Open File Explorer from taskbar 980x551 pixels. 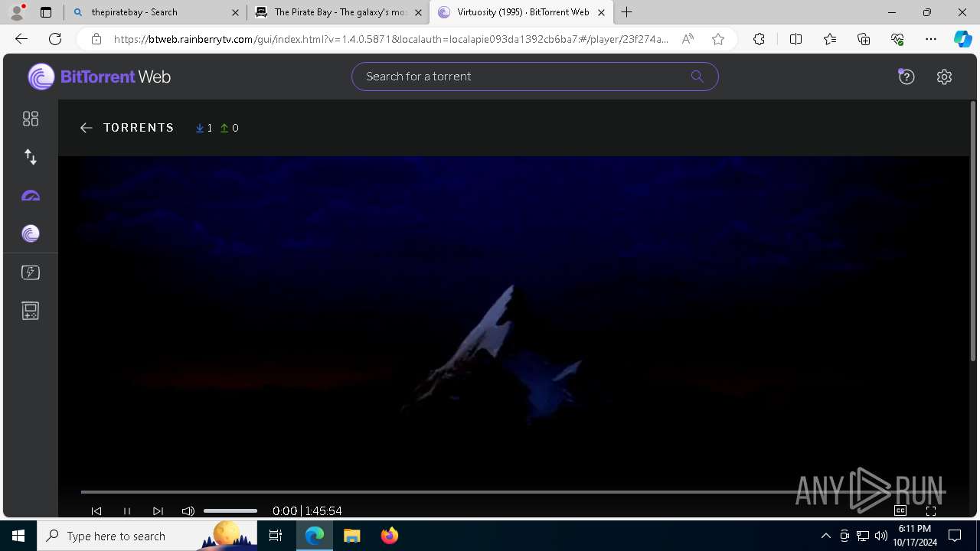(351, 536)
